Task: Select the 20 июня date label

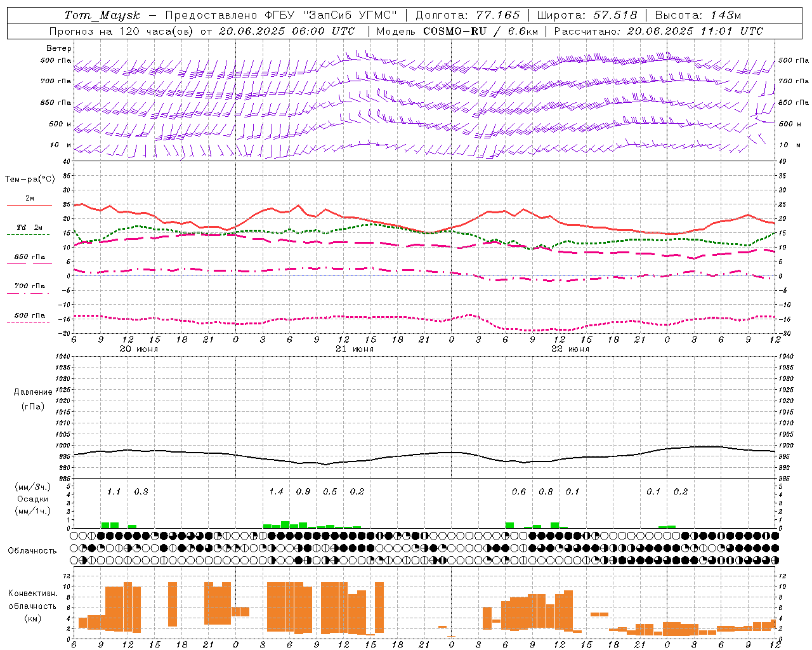Action: click(139, 349)
